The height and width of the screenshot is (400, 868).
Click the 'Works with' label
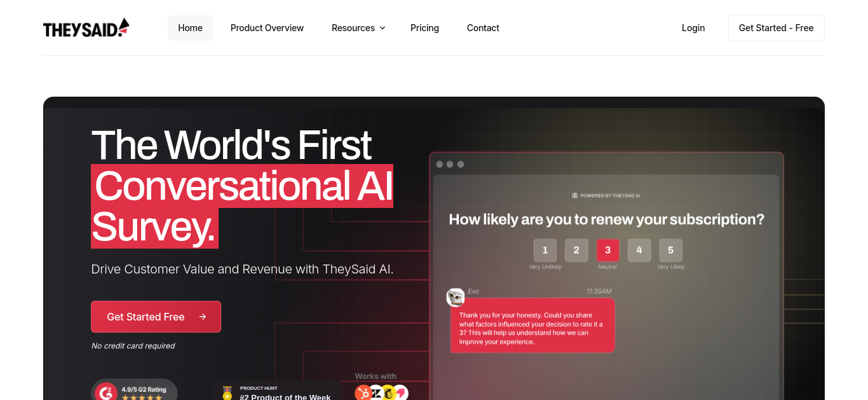(x=376, y=376)
